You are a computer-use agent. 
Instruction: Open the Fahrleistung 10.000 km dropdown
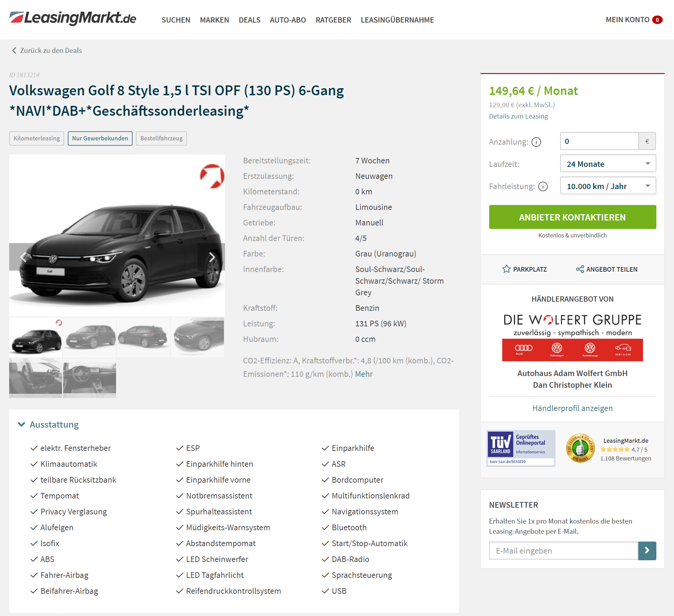608,186
